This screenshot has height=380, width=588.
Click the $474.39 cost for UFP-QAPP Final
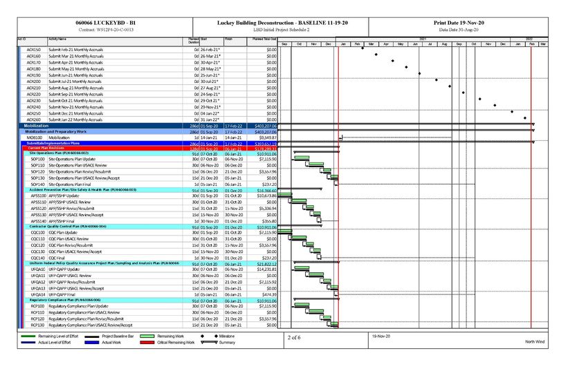(x=269, y=294)
